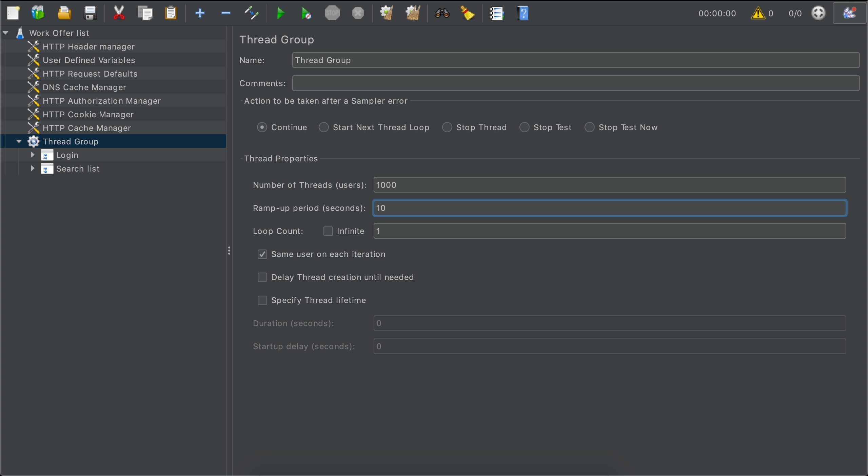The width and height of the screenshot is (868, 476).
Task: Click the warning triangle log indicator
Action: click(x=758, y=13)
